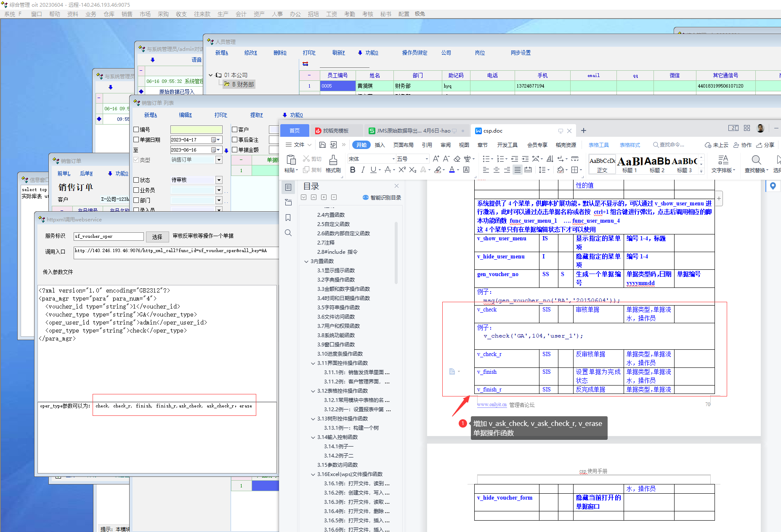This screenshot has width=781, height=532.
Task: Open the 待审核 status dropdown
Action: pos(219,180)
